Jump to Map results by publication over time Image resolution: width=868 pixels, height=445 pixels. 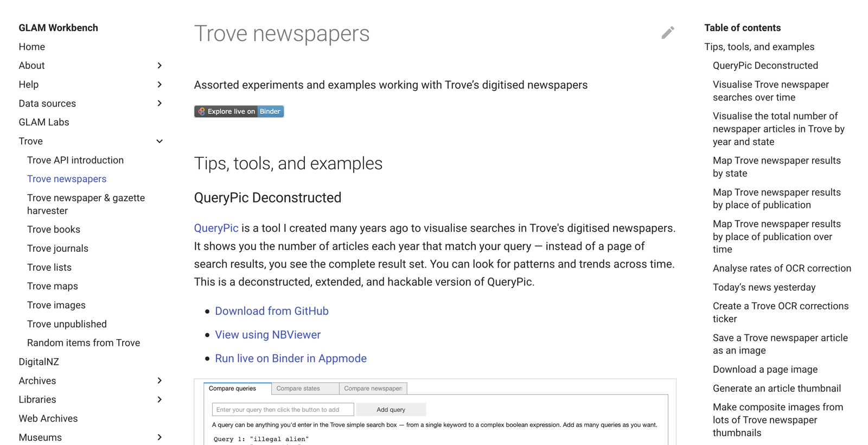[x=776, y=237]
